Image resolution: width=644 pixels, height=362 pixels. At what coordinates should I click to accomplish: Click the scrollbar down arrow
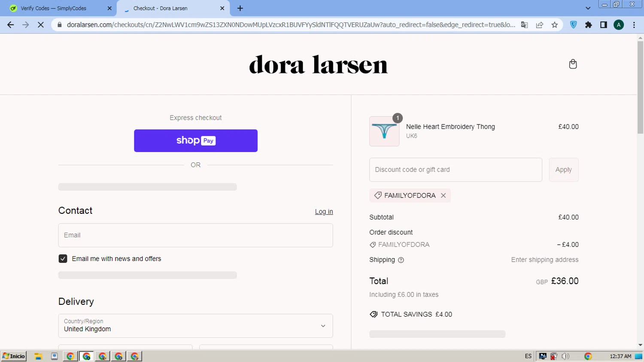point(640,345)
